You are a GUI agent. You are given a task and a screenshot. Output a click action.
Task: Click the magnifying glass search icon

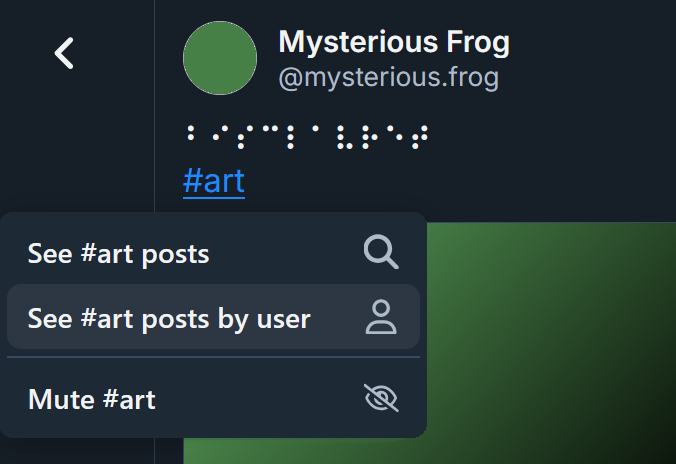click(381, 252)
